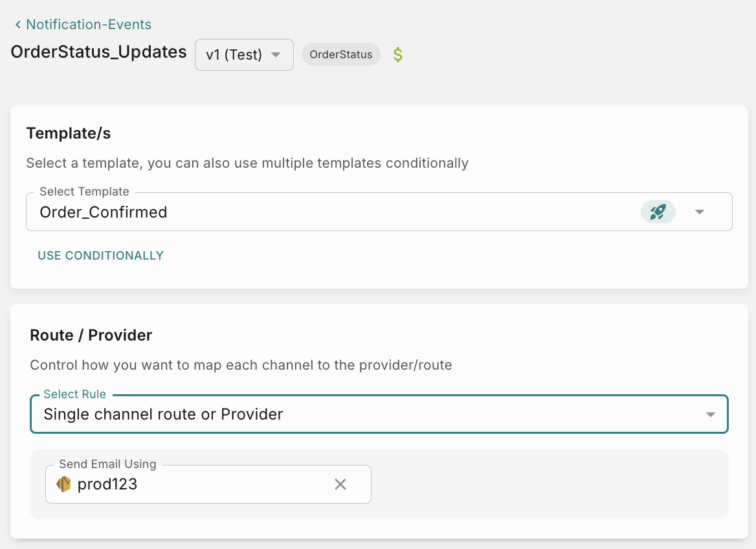Clear prod123 using the X icon
Image resolution: width=756 pixels, height=549 pixels.
click(x=340, y=484)
